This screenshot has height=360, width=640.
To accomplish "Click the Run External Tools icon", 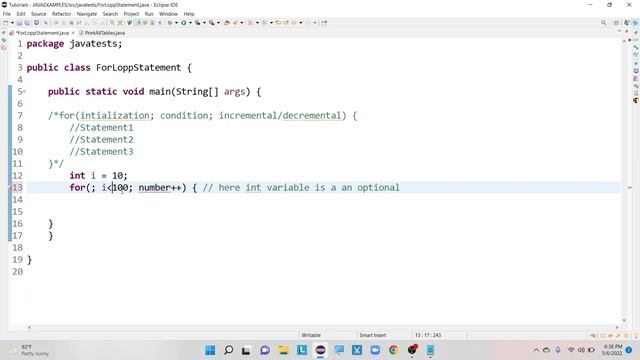I will pyautogui.click(x=211, y=23).
